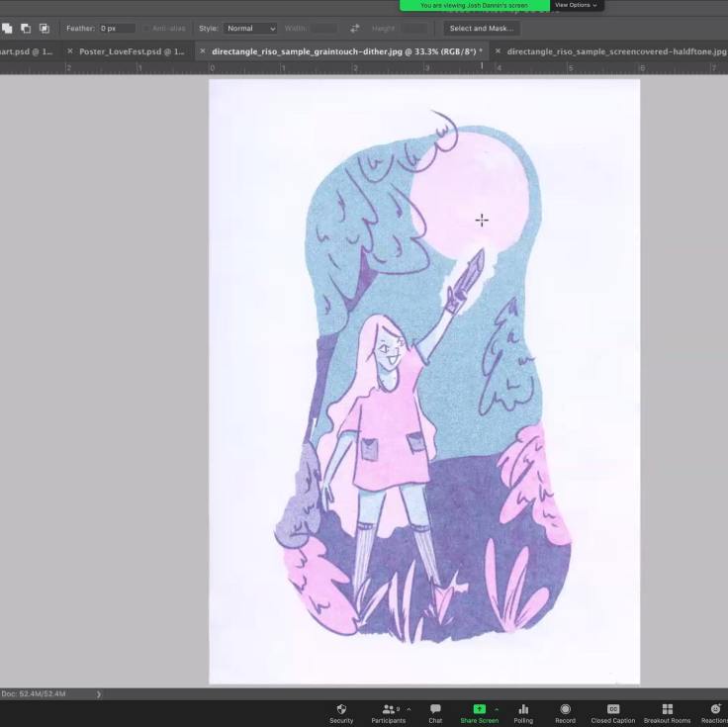Open Breakout Rooms in Zoom

[667, 712]
